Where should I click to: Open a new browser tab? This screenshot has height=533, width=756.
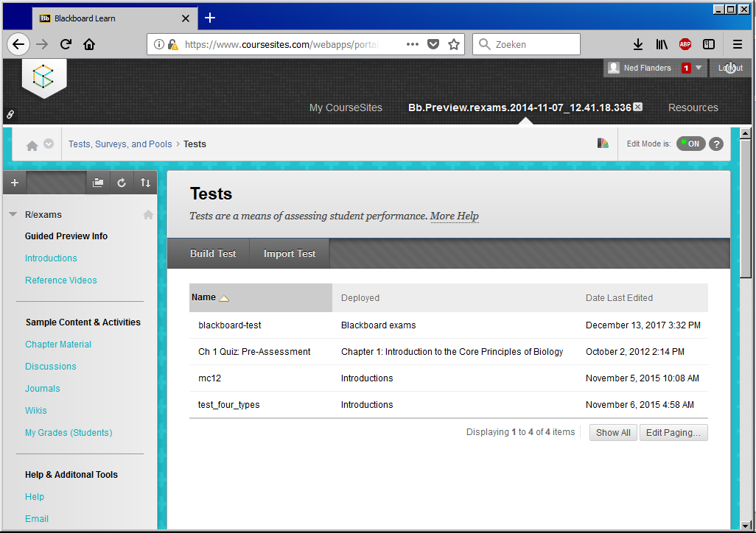210,18
